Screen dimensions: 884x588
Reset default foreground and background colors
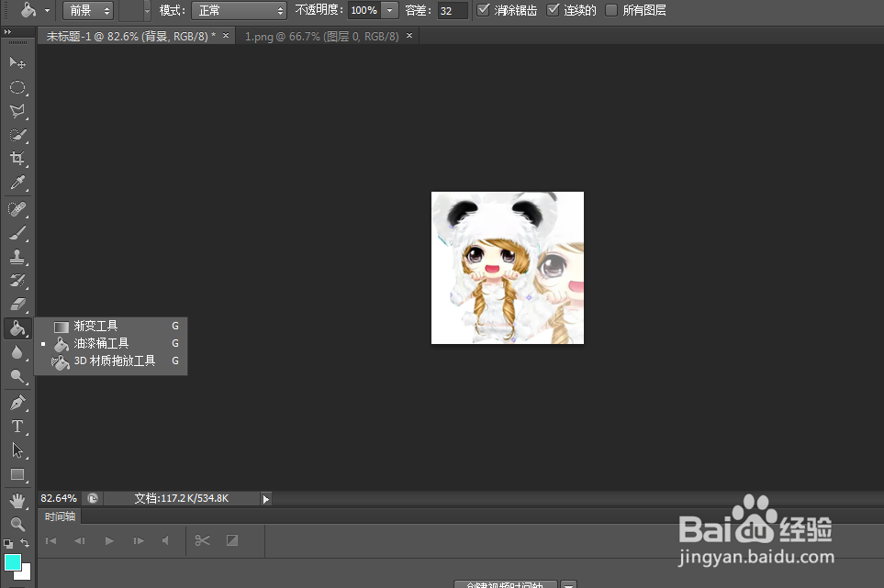click(x=8, y=543)
